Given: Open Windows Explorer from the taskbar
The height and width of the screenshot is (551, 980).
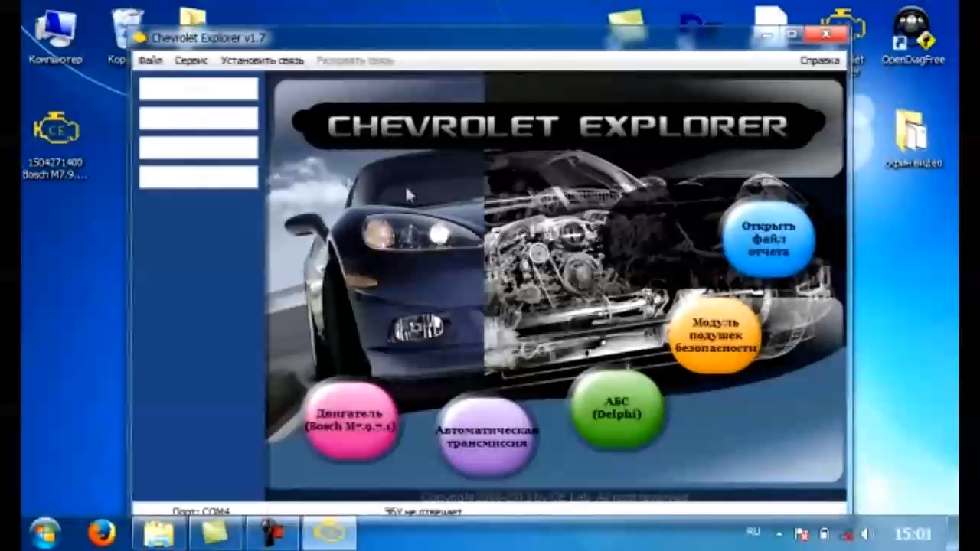Looking at the screenshot, I should click(158, 533).
